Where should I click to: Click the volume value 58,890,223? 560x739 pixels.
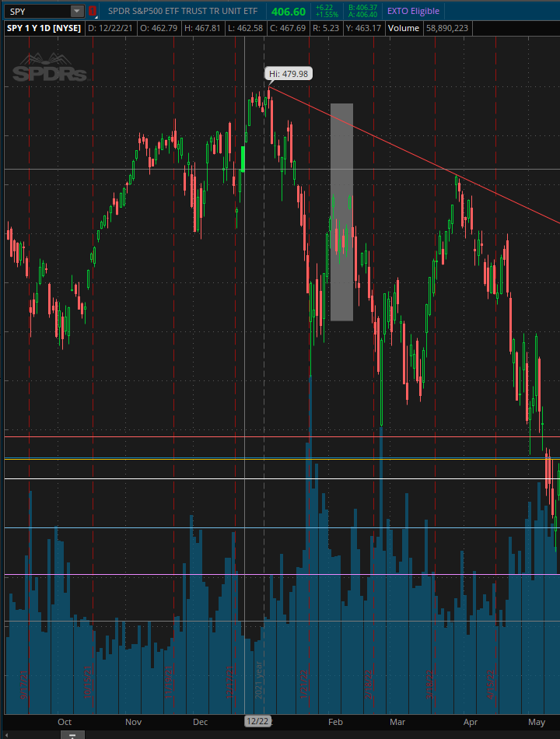[447, 28]
